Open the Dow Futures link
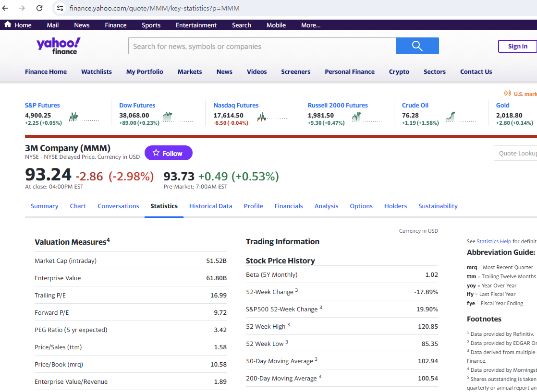Image resolution: width=537 pixels, height=392 pixels. click(137, 106)
